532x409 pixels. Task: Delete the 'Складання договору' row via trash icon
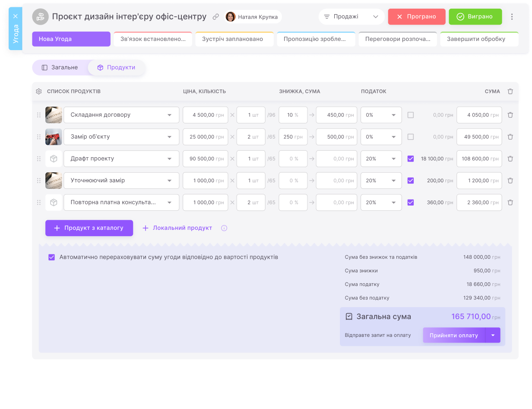pos(510,115)
